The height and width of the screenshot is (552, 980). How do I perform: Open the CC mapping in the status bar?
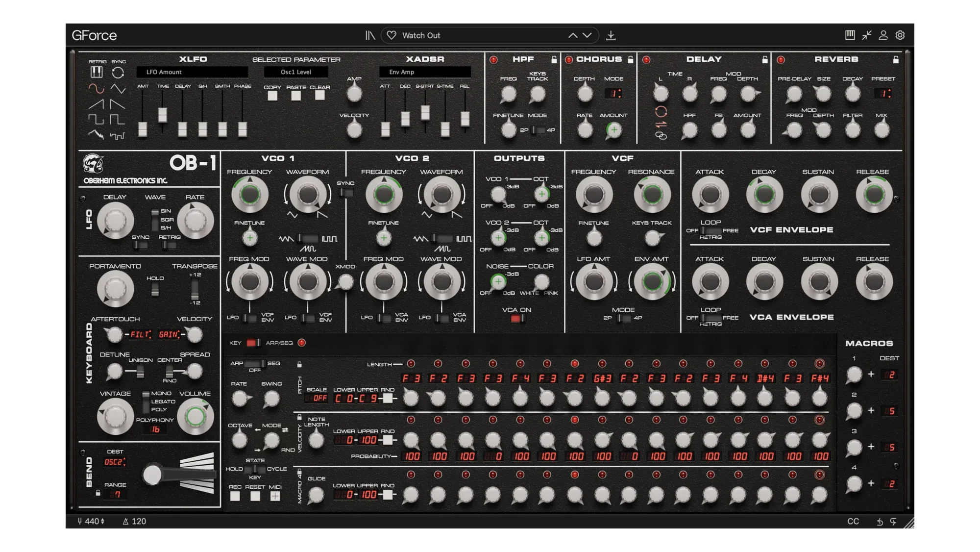click(853, 521)
